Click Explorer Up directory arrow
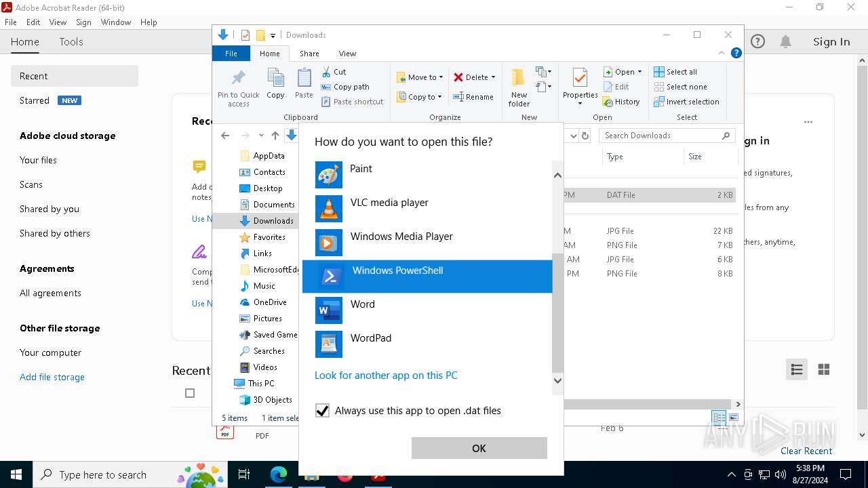The height and width of the screenshot is (488, 868). (x=275, y=136)
